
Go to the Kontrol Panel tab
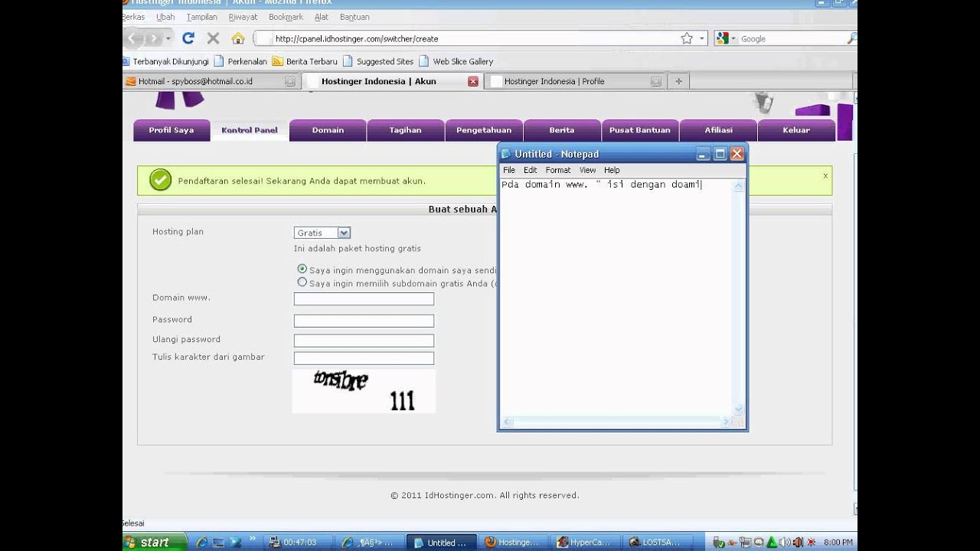pos(250,130)
